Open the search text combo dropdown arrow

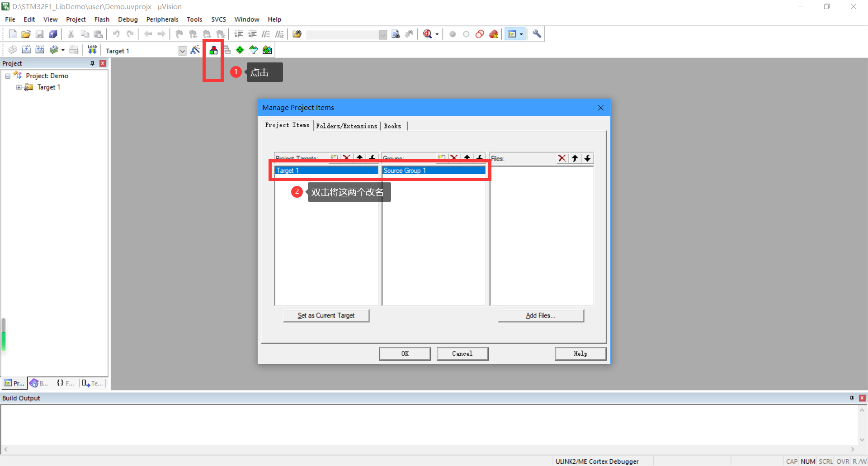(x=383, y=35)
